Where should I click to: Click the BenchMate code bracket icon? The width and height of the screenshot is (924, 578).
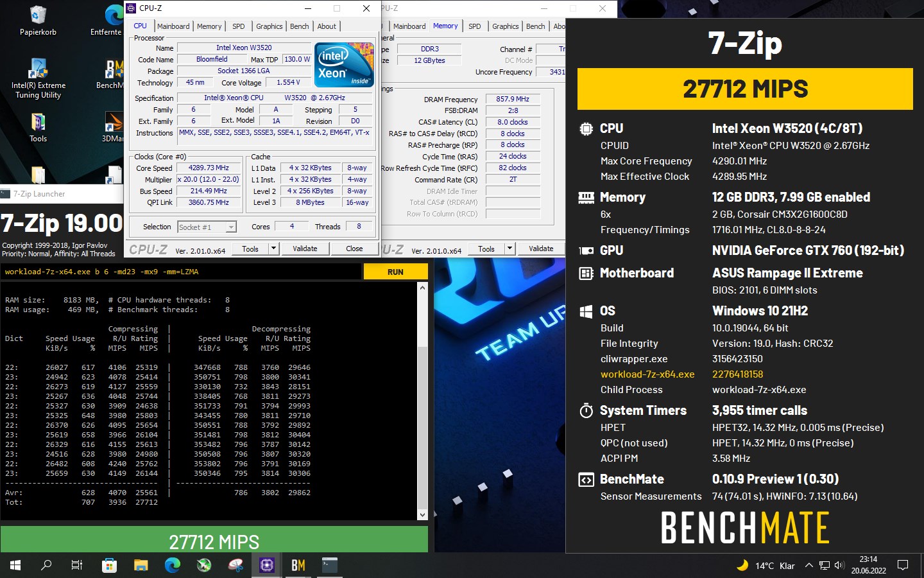click(586, 480)
